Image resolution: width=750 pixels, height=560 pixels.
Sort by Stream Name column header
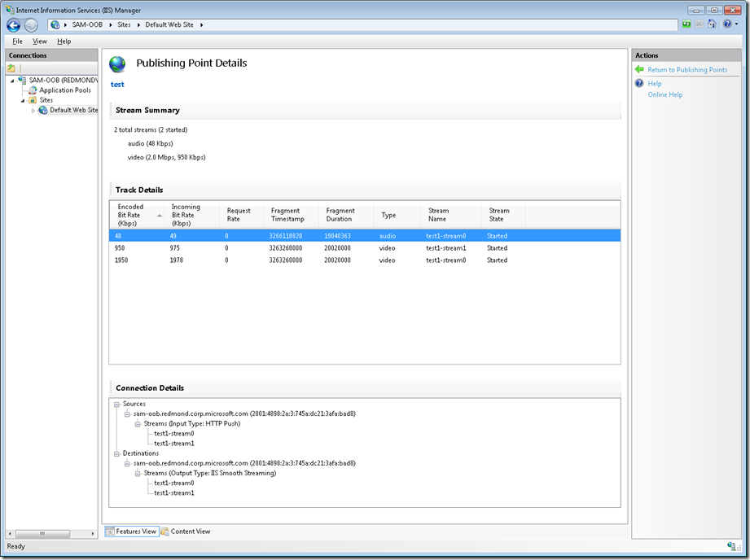[450, 215]
